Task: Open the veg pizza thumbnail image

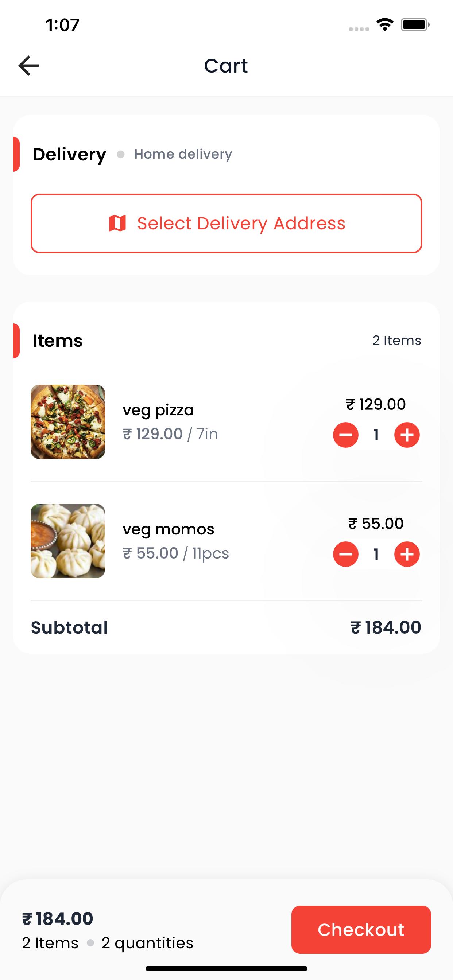Action: (x=68, y=421)
